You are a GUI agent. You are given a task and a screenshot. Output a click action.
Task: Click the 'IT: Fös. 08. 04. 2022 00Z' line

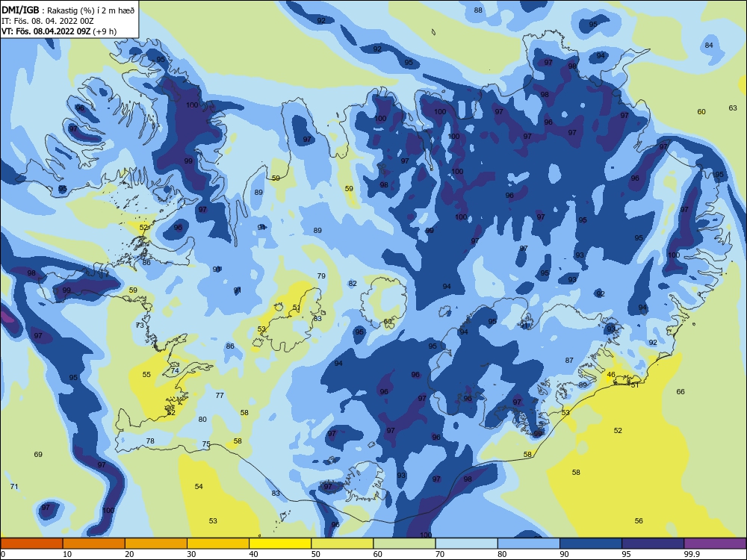tap(48, 21)
